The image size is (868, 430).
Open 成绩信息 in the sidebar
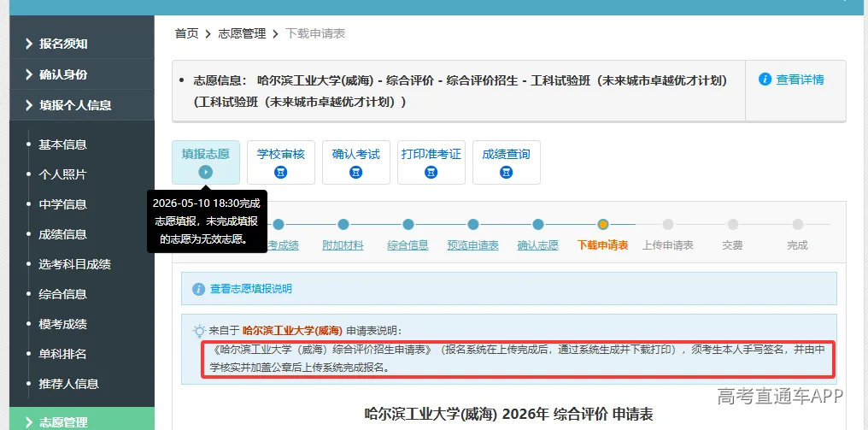point(62,234)
